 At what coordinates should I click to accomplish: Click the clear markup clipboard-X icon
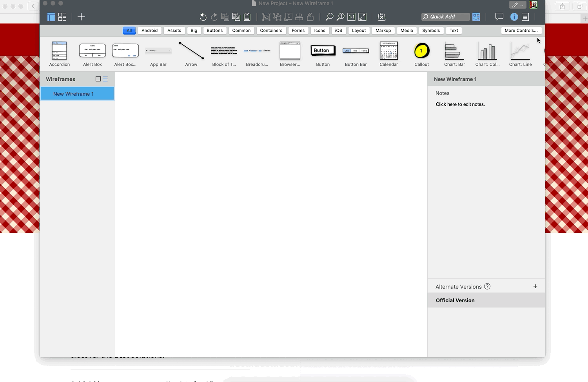(381, 17)
